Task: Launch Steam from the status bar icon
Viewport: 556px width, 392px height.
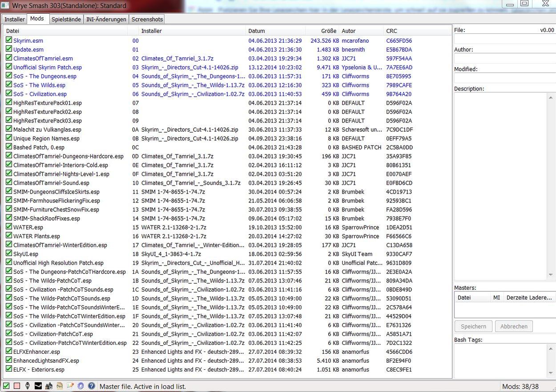Action: coord(38,386)
